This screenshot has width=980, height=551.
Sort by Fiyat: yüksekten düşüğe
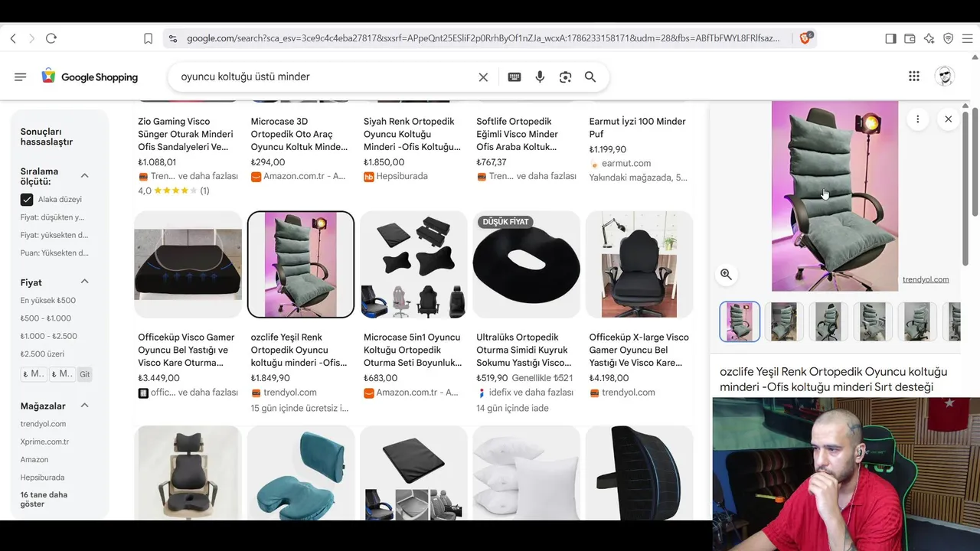click(54, 235)
